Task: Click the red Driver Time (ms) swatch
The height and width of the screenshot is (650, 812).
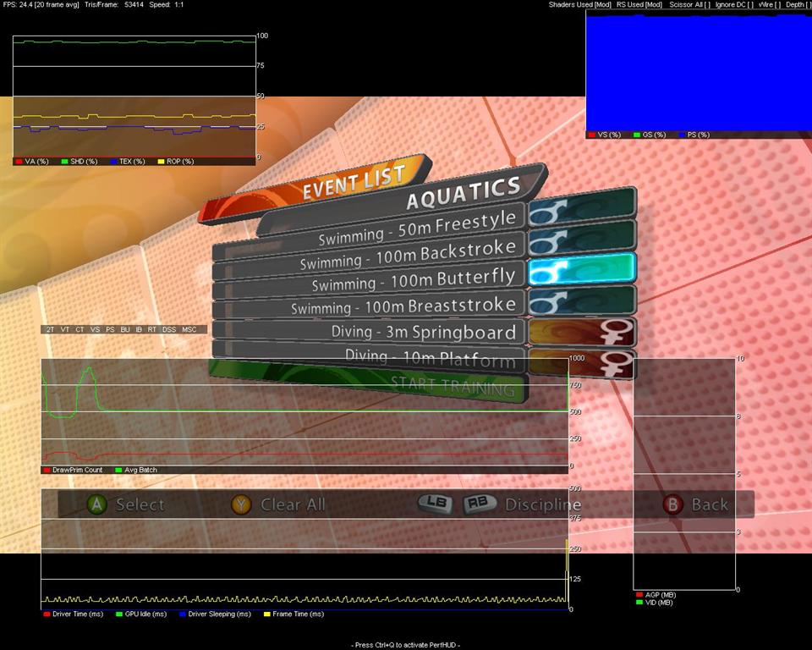Action: [x=47, y=614]
